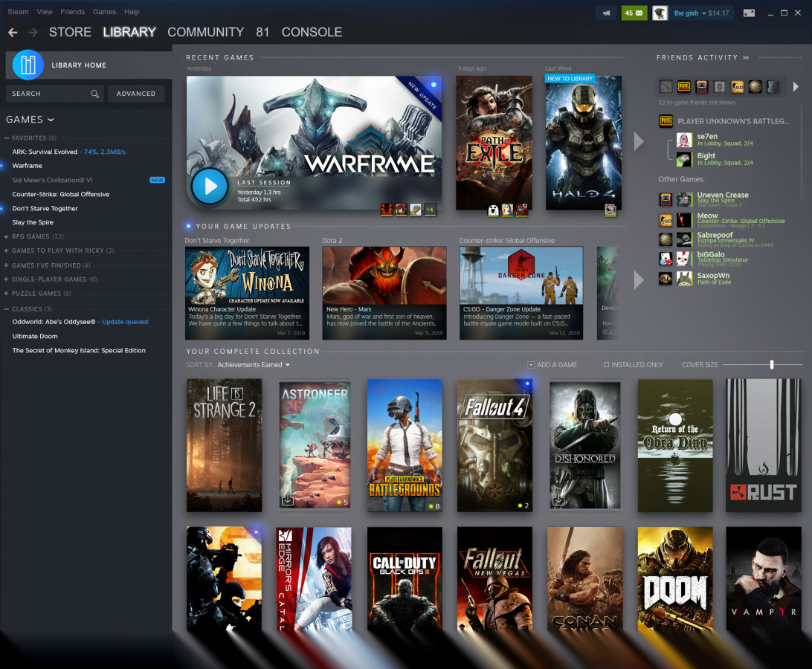Open the Sort By Achievements Earned dropdown
The image size is (812, 669).
254,365
